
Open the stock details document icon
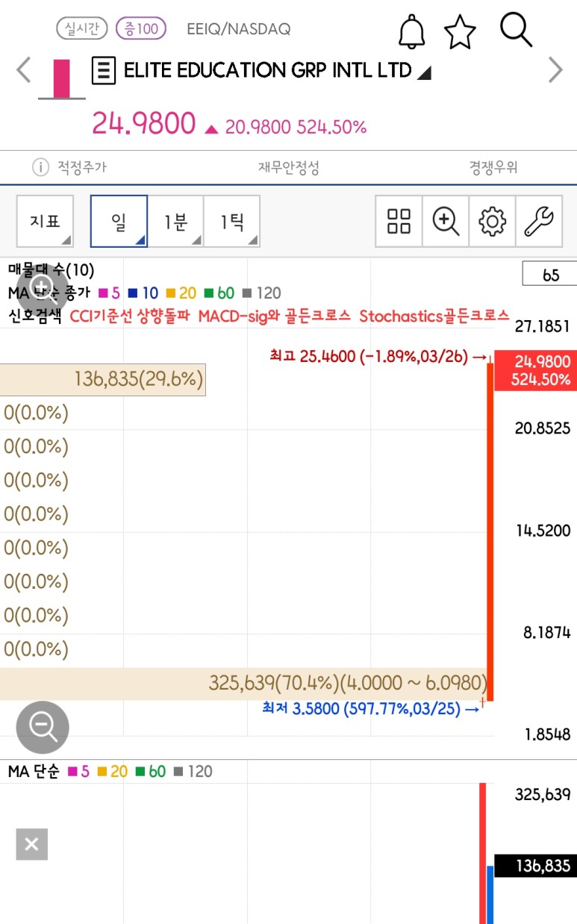(x=103, y=71)
